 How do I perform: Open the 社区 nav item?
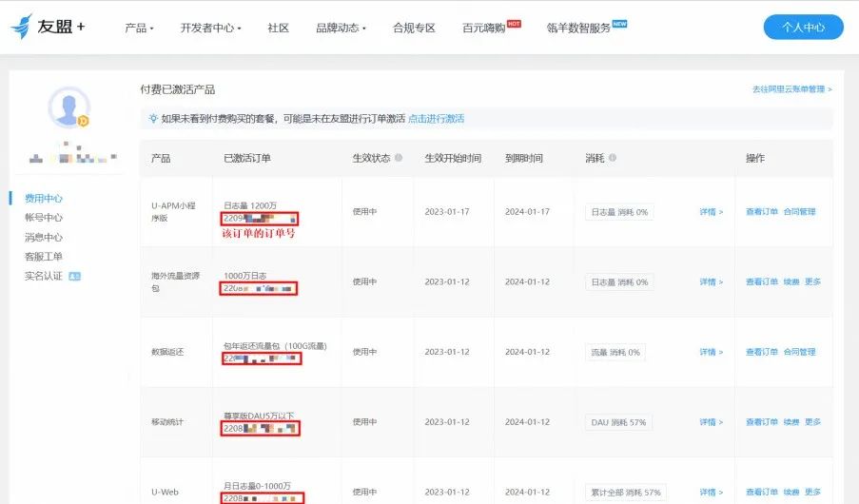pyautogui.click(x=279, y=28)
